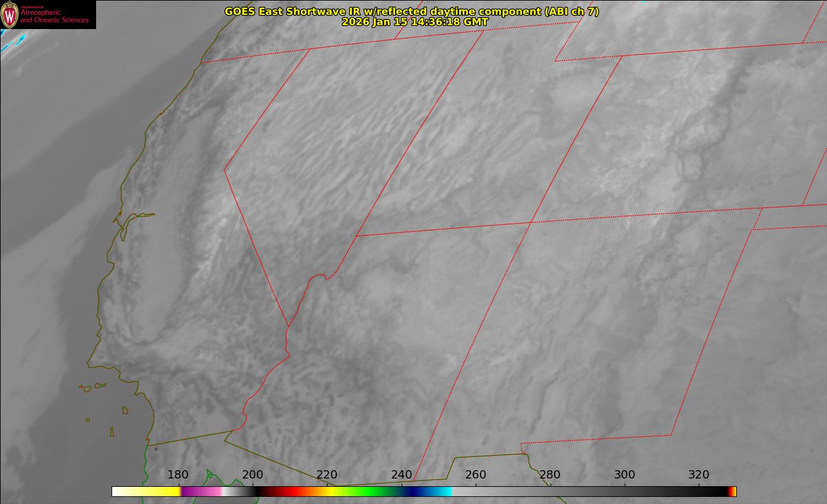The width and height of the screenshot is (827, 504).
Task: Select the 320 label on the colorbar
Action: pyautogui.click(x=699, y=474)
